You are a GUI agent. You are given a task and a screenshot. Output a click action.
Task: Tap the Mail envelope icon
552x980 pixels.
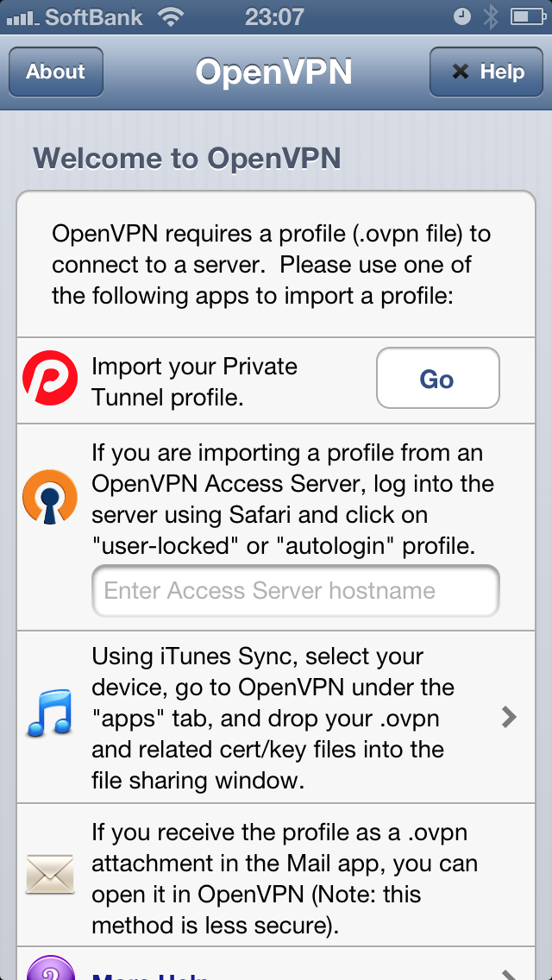point(50,874)
